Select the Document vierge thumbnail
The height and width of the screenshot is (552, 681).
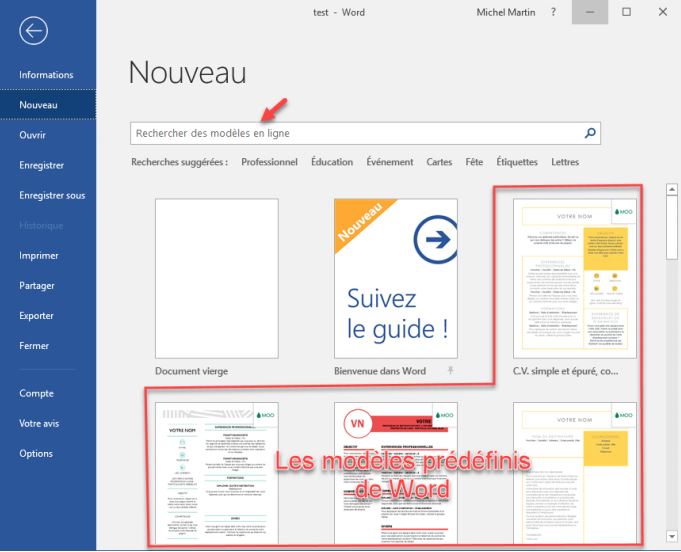pos(217,278)
